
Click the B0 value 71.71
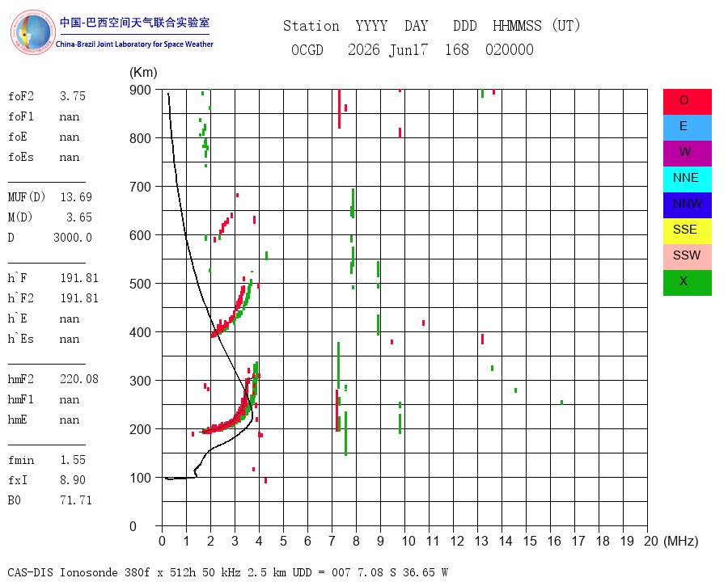[76, 500]
